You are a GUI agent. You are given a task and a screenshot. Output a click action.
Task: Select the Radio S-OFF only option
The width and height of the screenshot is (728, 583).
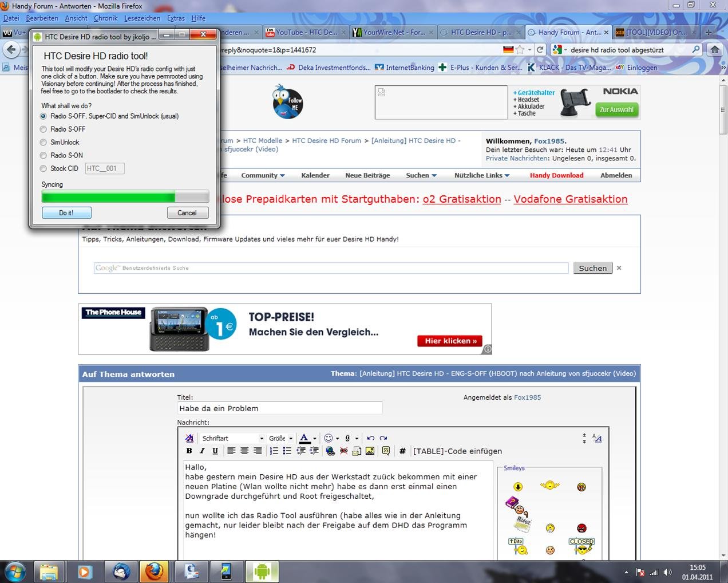[x=43, y=129]
